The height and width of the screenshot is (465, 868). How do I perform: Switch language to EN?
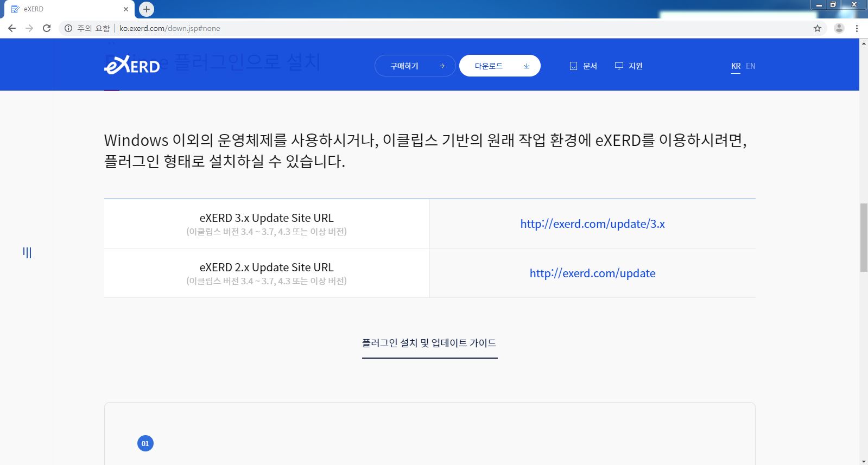click(x=751, y=66)
